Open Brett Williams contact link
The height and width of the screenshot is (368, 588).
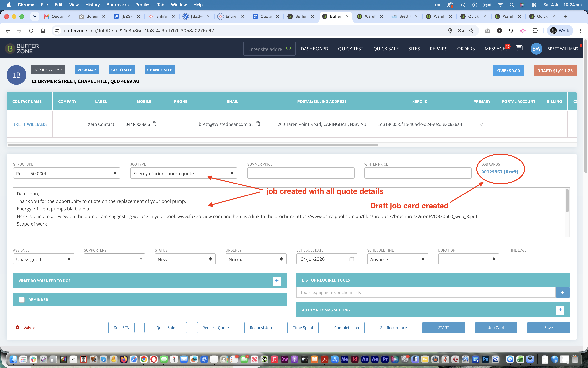[29, 124]
